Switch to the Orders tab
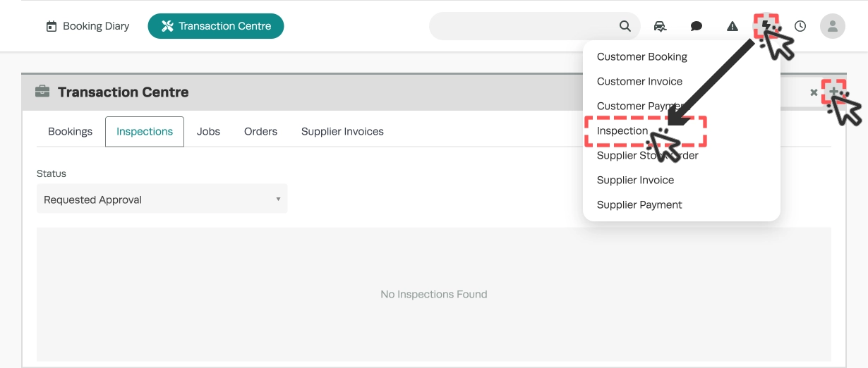868x368 pixels. [x=260, y=131]
